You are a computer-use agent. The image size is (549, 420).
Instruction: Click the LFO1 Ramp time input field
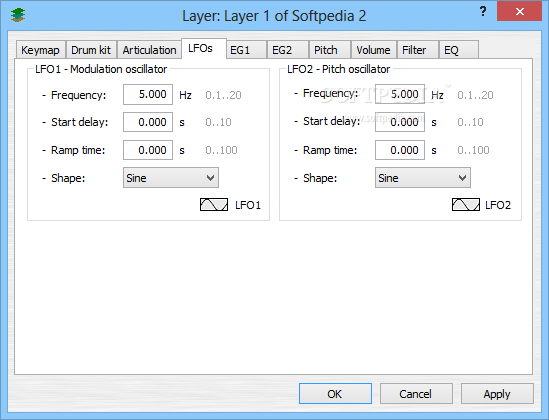pyautogui.click(x=148, y=150)
